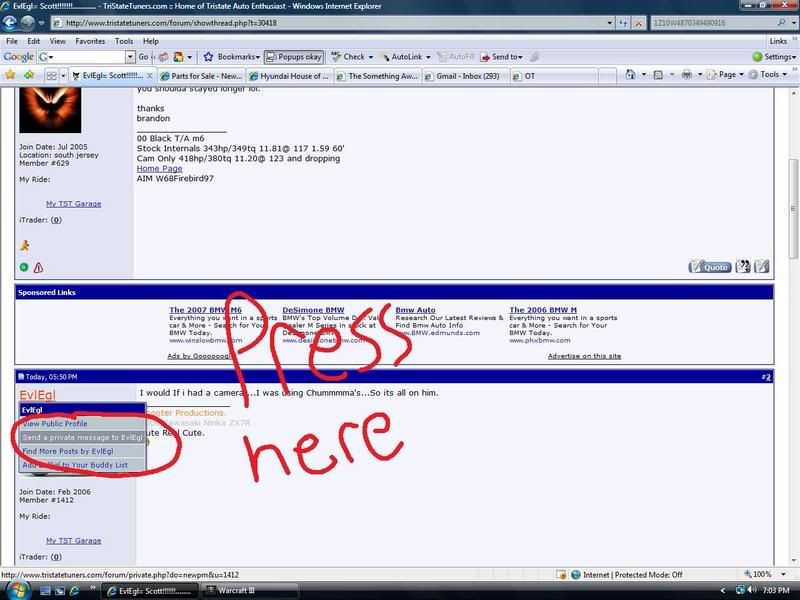This screenshot has width=800, height=600.
Task: Expand the Google search box history dropdown
Action: (130, 57)
